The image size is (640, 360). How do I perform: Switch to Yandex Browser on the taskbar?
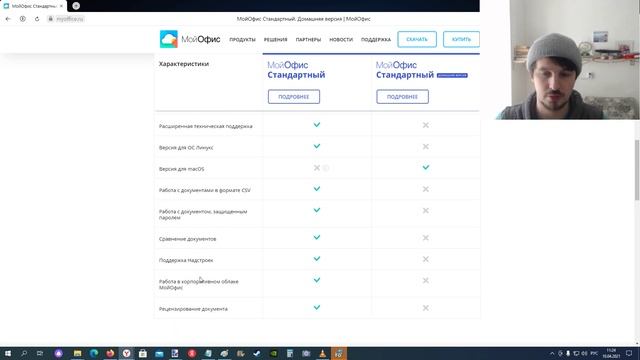127,353
